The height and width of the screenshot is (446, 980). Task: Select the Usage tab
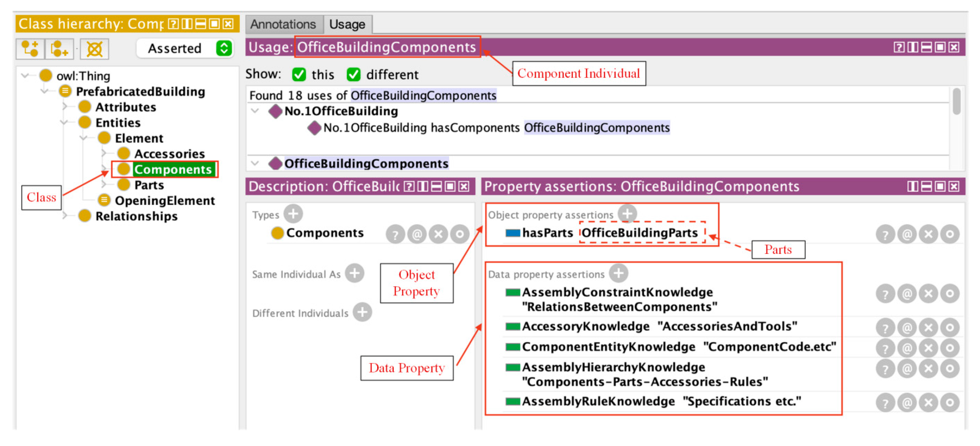click(x=347, y=24)
